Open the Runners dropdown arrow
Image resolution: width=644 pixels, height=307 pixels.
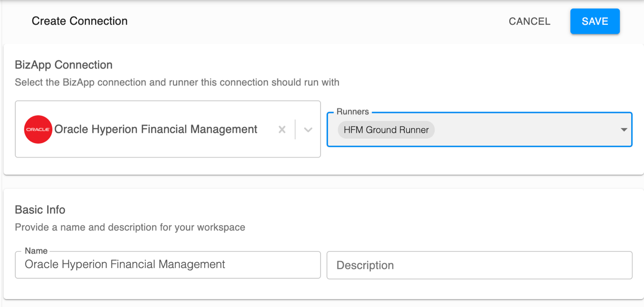624,129
